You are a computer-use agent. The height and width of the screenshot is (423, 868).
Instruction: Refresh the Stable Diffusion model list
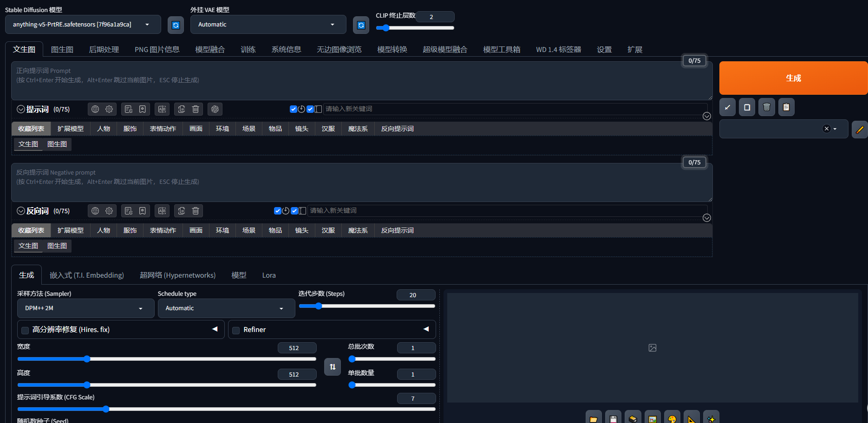[176, 25]
